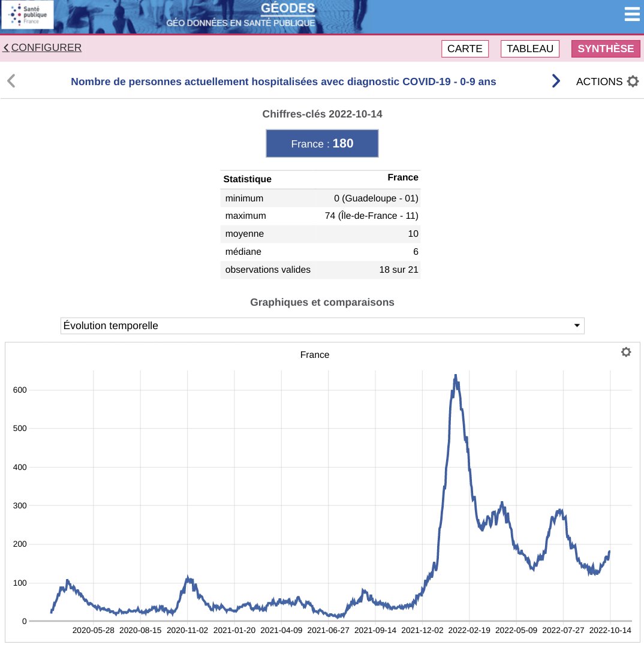Screen dimensions: 644x657
Task: Open the Évolution temporelle dropdown
Action: coord(322,326)
